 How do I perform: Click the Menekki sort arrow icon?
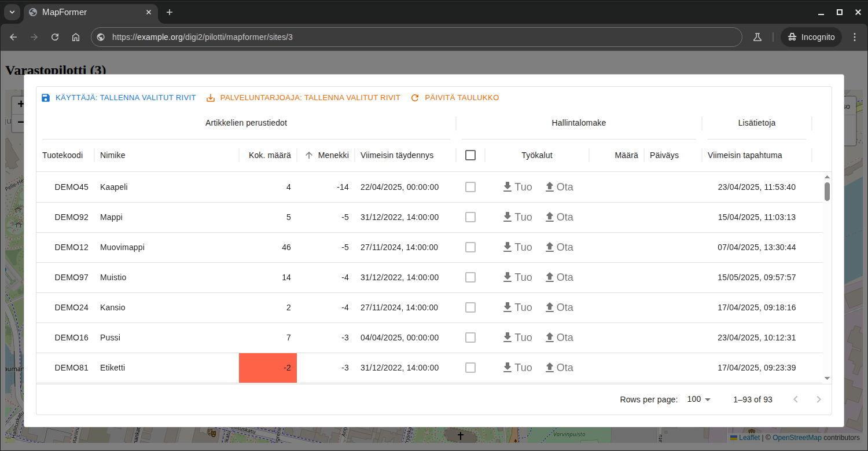click(309, 155)
